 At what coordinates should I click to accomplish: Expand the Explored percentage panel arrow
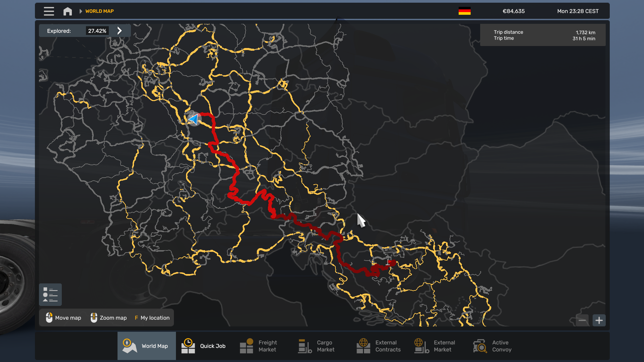coord(120,31)
